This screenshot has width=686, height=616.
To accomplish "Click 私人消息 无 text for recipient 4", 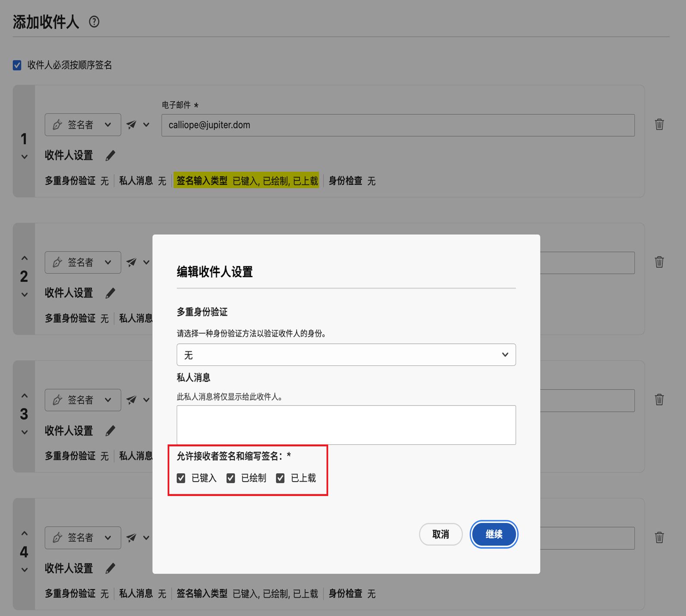I will (x=142, y=594).
